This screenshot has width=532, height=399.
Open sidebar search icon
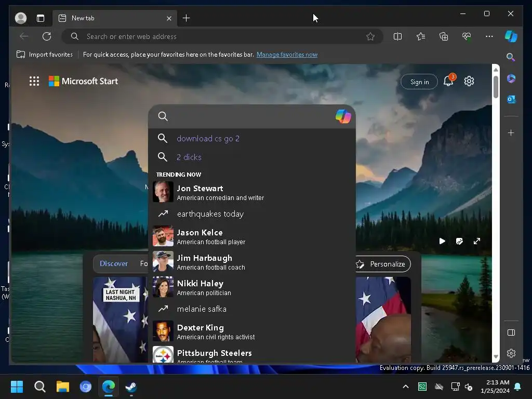point(511,57)
